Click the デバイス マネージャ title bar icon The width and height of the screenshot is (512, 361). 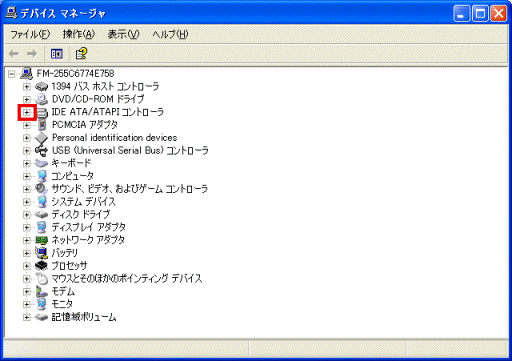(x=11, y=13)
